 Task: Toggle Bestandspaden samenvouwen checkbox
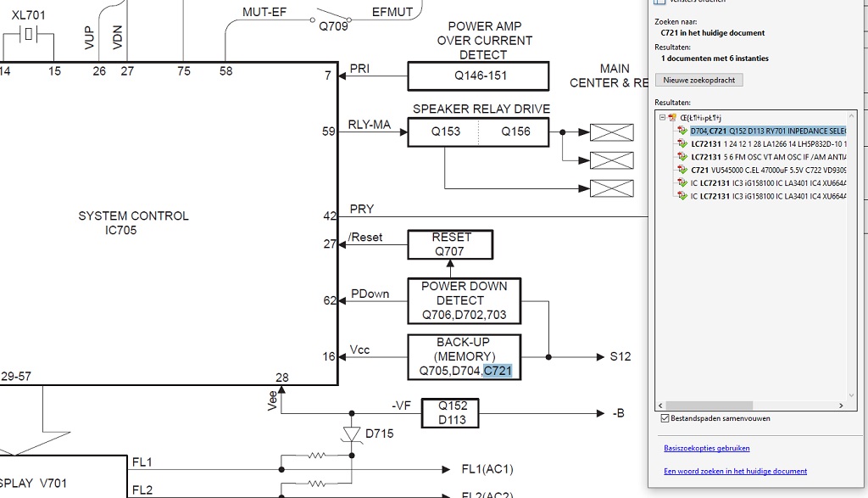click(x=665, y=418)
